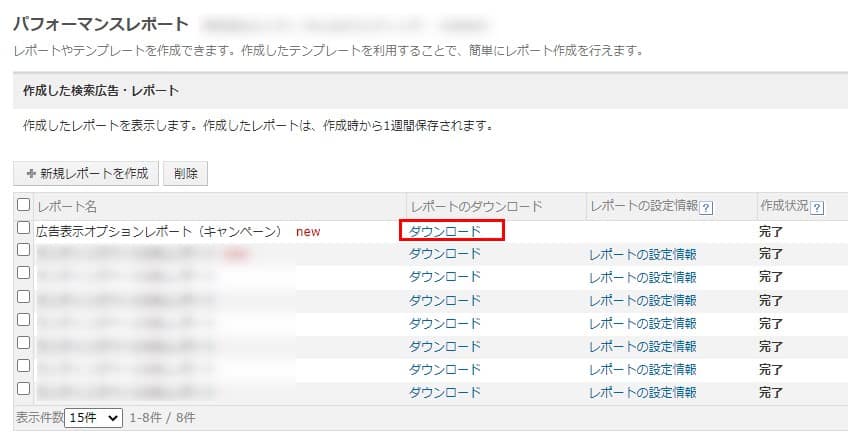
Task: Check the fourth report row checkbox
Action: 24,298
